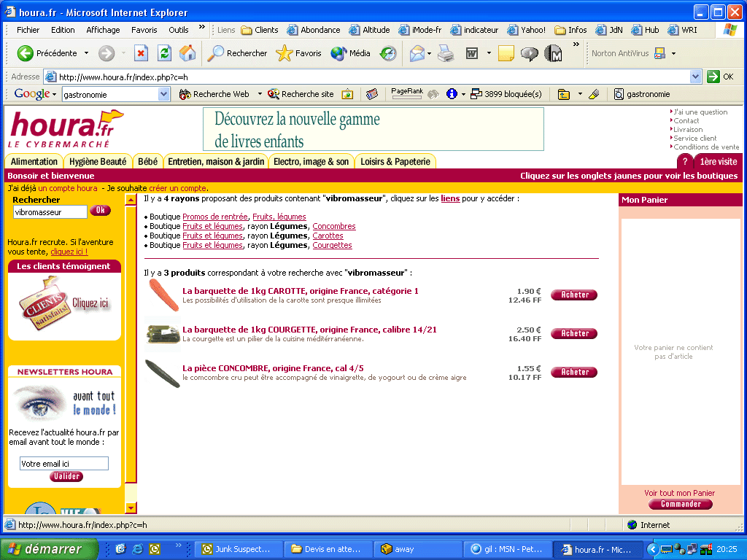The height and width of the screenshot is (560, 747).
Task: Open the Favoris star panel
Action: (298, 53)
